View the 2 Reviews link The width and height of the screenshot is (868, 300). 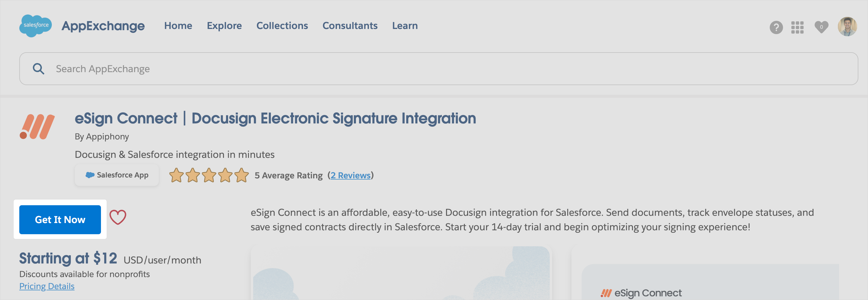point(351,175)
